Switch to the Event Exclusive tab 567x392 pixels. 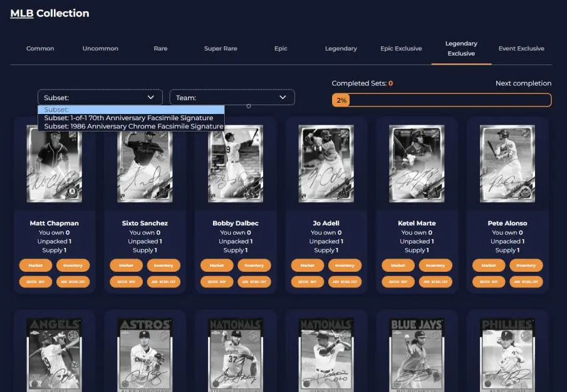coord(521,48)
